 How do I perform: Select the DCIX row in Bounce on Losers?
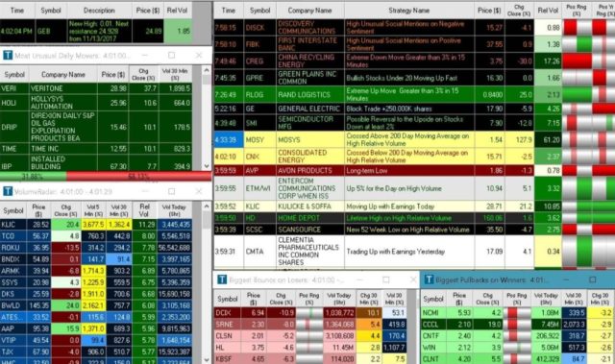(310, 313)
